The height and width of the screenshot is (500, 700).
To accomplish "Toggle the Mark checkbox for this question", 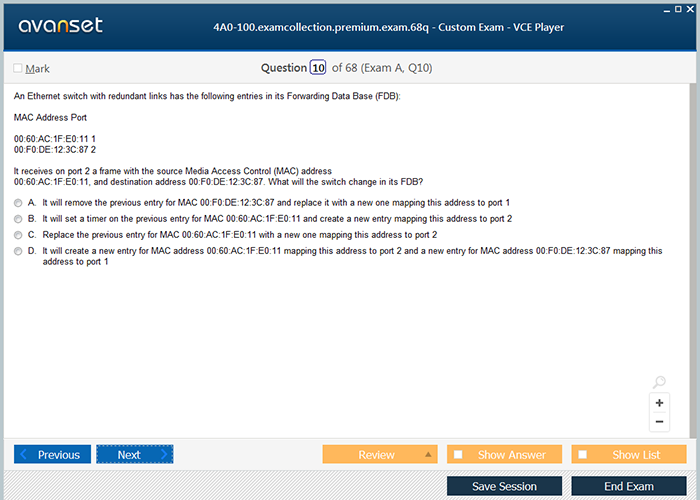I will pyautogui.click(x=18, y=69).
